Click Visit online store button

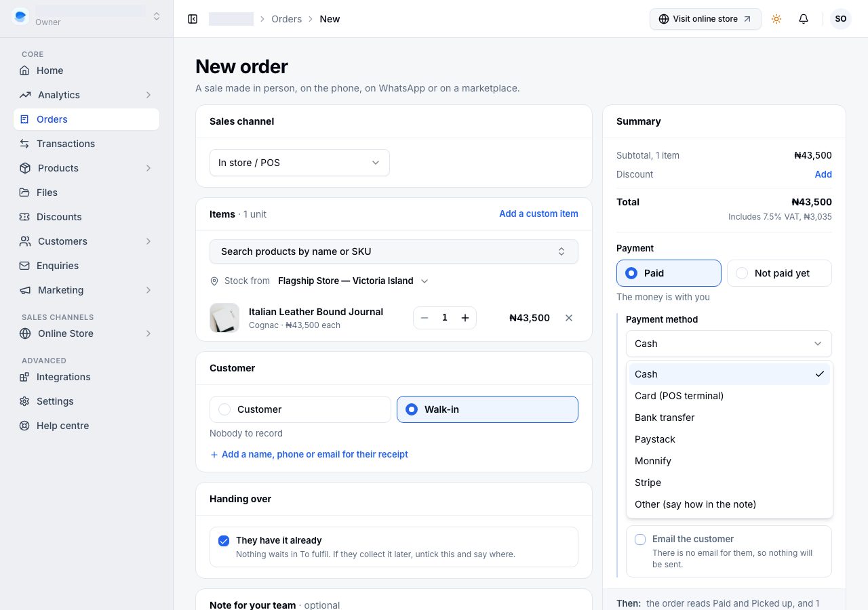(705, 19)
